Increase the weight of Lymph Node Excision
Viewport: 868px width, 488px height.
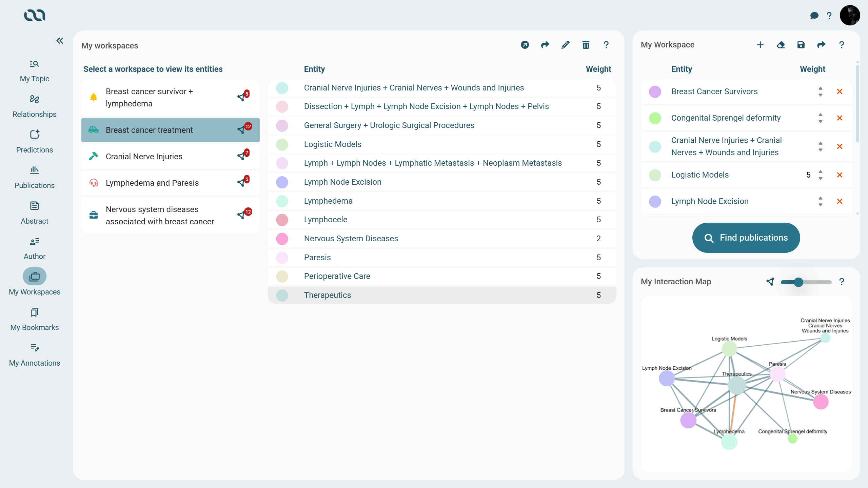coord(821,198)
